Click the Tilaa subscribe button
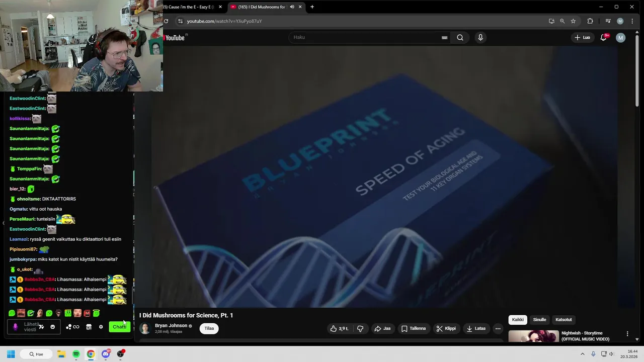The height and width of the screenshot is (362, 644). pos(209,328)
